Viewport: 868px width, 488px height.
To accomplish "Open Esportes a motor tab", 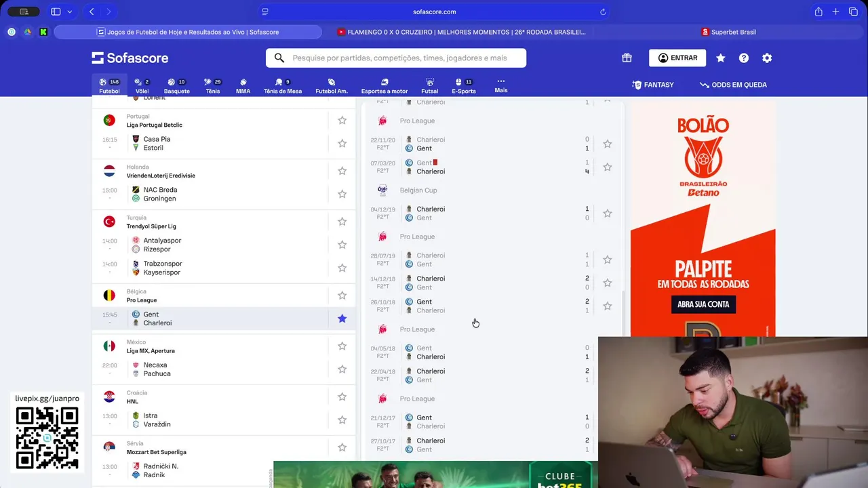I will point(384,86).
